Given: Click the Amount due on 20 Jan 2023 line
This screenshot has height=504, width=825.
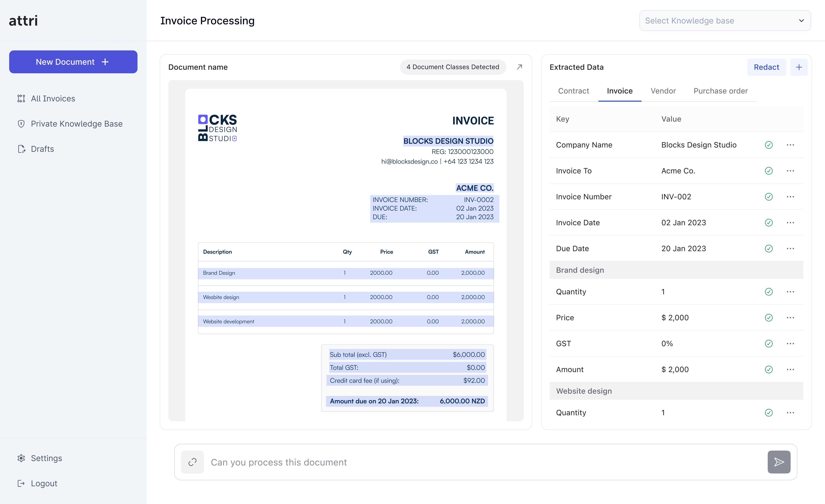Looking at the screenshot, I should coord(407,401).
